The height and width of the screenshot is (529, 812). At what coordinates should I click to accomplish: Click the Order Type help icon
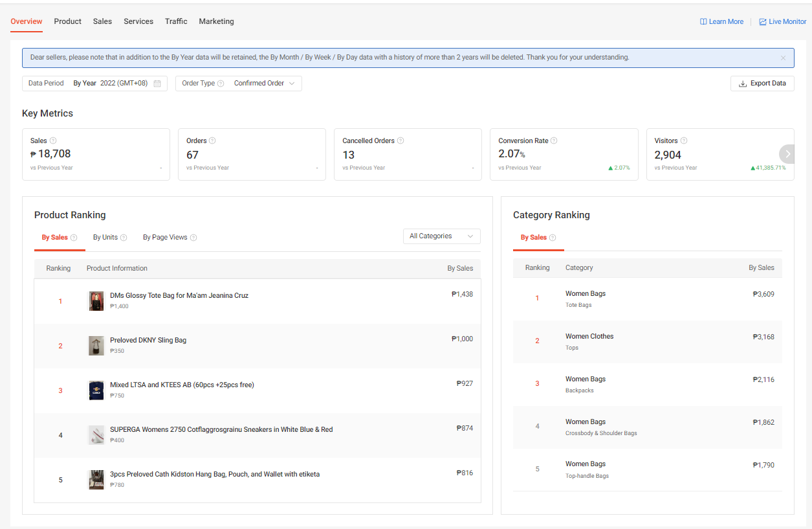(x=221, y=84)
